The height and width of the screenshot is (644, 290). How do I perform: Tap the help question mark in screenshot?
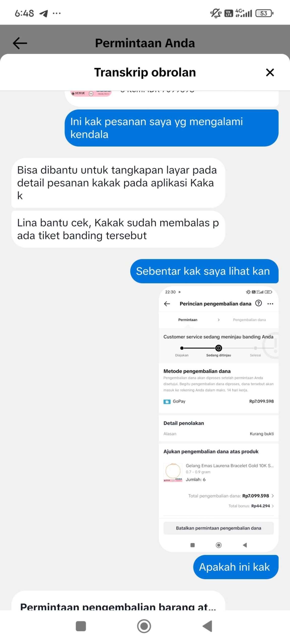(258, 303)
